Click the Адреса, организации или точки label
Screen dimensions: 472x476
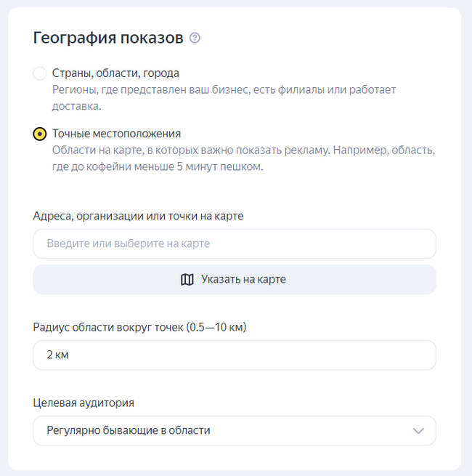[x=138, y=216]
